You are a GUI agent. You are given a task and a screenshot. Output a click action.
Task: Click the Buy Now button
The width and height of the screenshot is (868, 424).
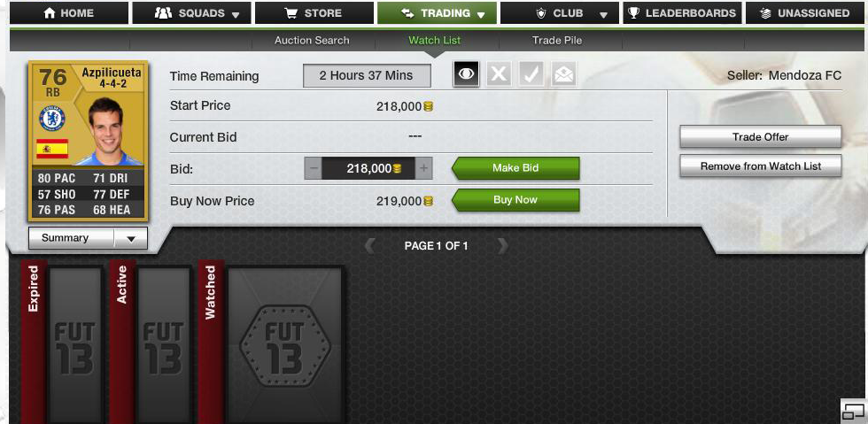(515, 200)
